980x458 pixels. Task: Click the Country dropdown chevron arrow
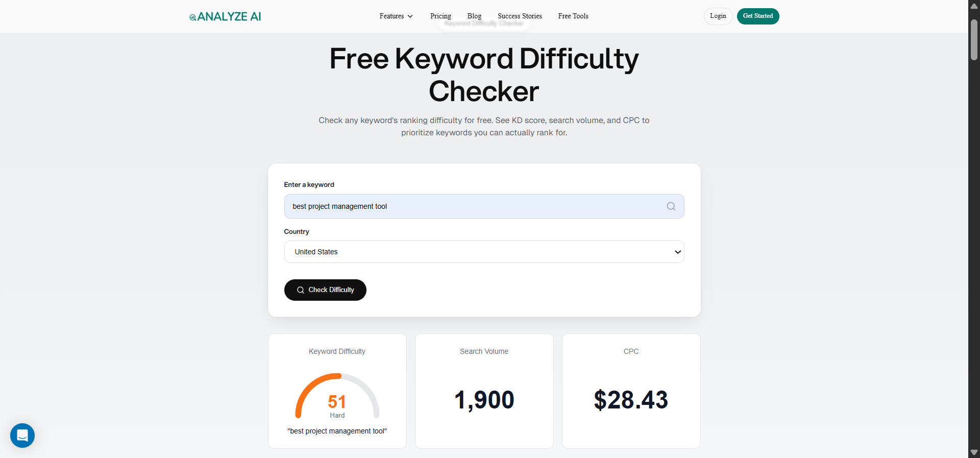tap(677, 252)
